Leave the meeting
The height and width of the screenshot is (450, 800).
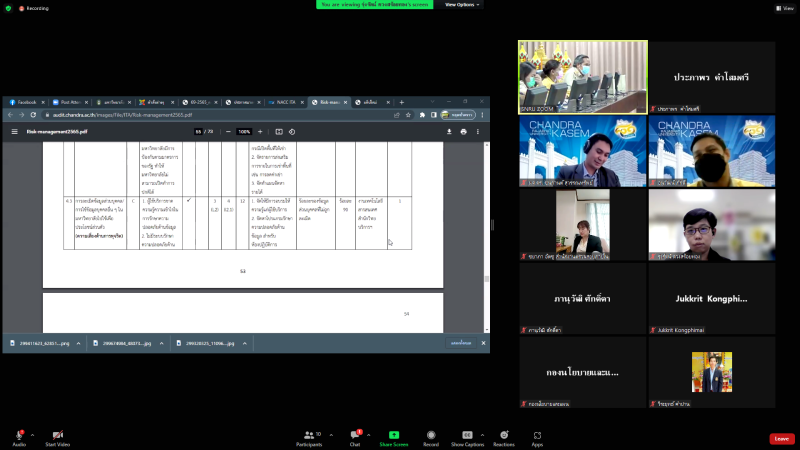click(x=782, y=438)
